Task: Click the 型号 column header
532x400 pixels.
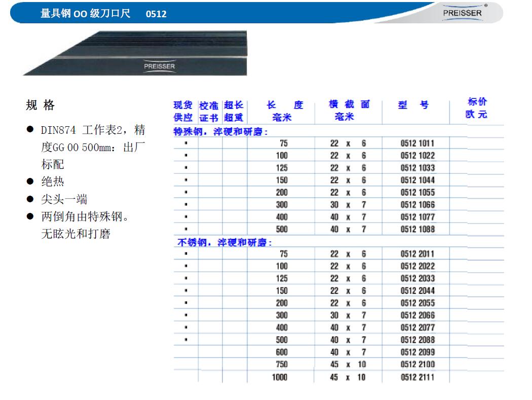Action: point(413,105)
